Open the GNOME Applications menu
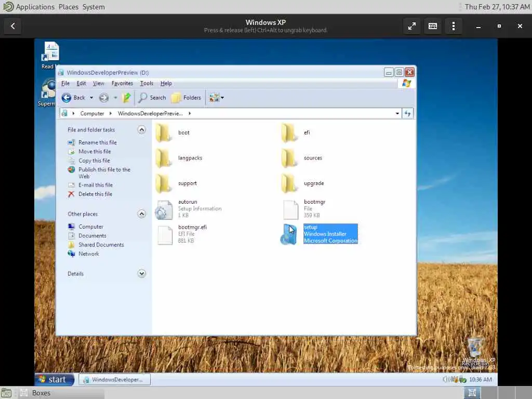The image size is (532, 399). [35, 7]
